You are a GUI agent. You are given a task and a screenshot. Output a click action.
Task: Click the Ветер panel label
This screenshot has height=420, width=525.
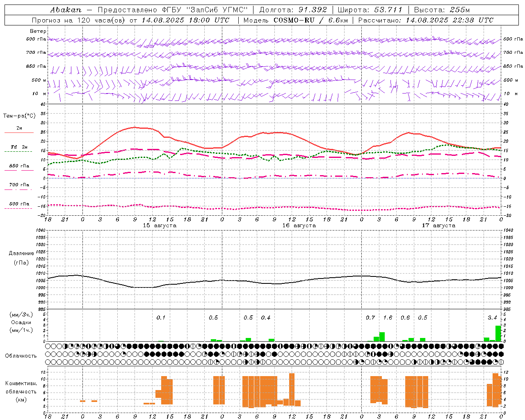38,31
